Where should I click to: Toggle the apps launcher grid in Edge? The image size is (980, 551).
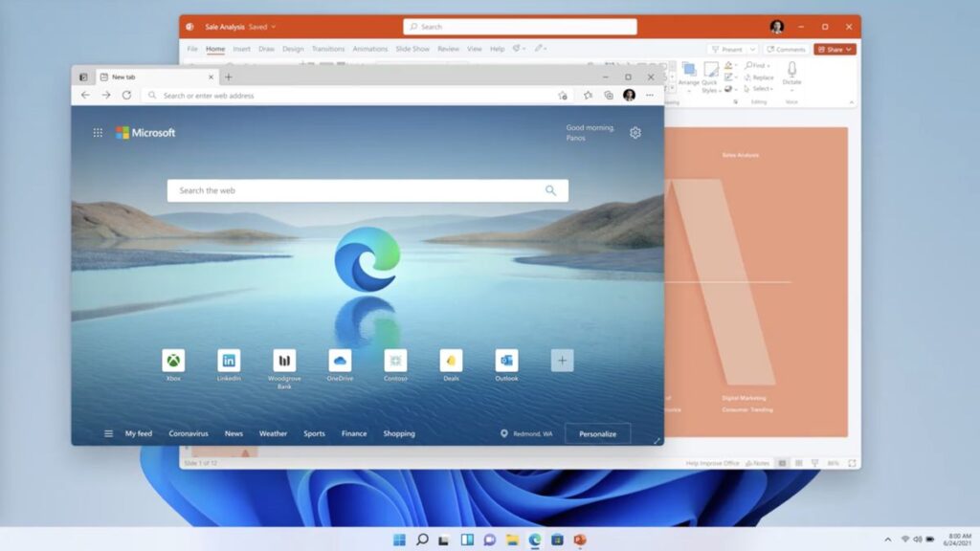point(97,132)
